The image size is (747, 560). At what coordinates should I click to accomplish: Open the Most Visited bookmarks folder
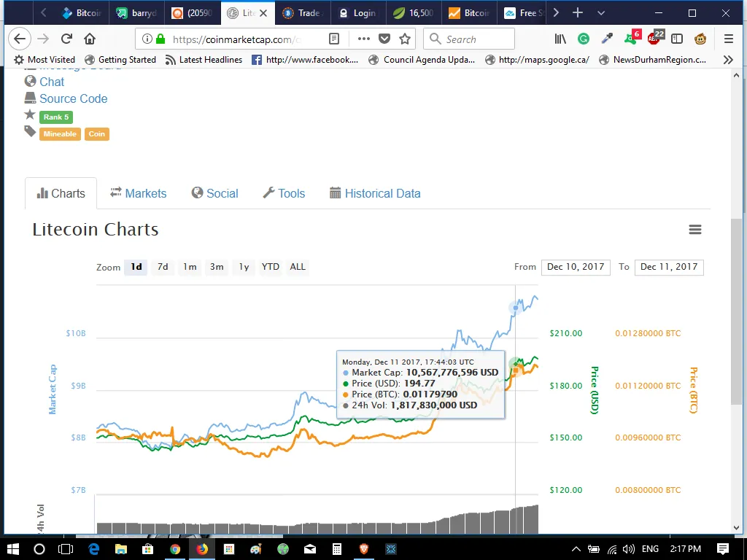click(x=44, y=60)
